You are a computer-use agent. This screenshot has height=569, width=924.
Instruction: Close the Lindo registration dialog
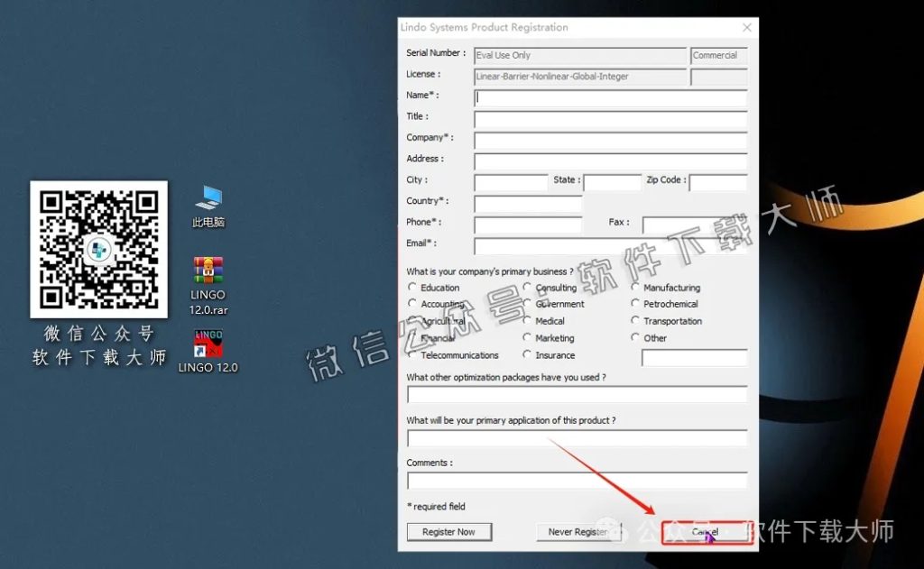point(745,28)
